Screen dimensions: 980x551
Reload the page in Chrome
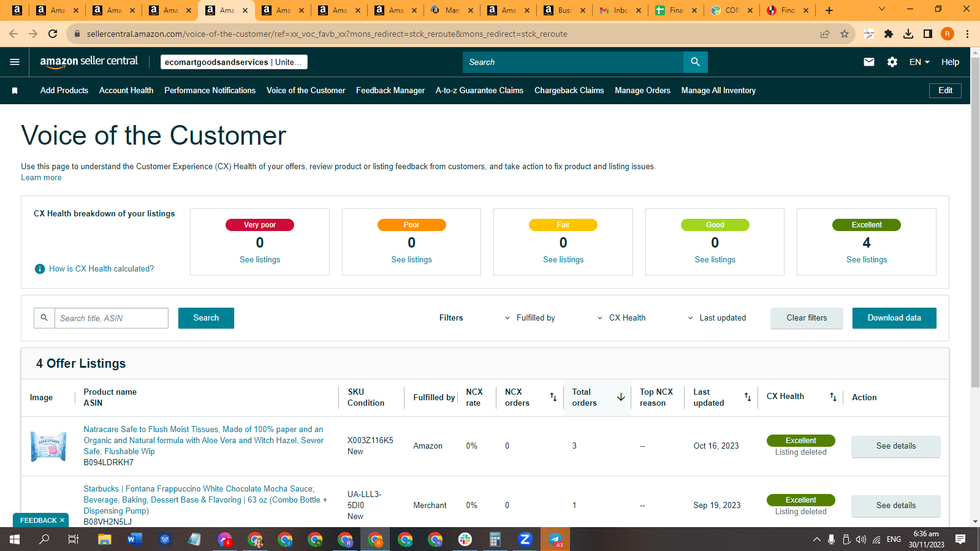(x=53, y=34)
